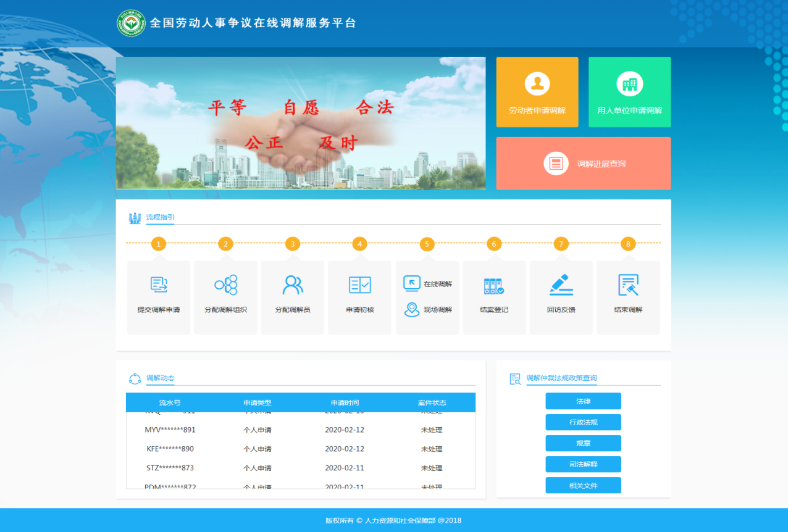Click the 结案登记 step label
Viewport: 788px width, 532px height.
494,310
